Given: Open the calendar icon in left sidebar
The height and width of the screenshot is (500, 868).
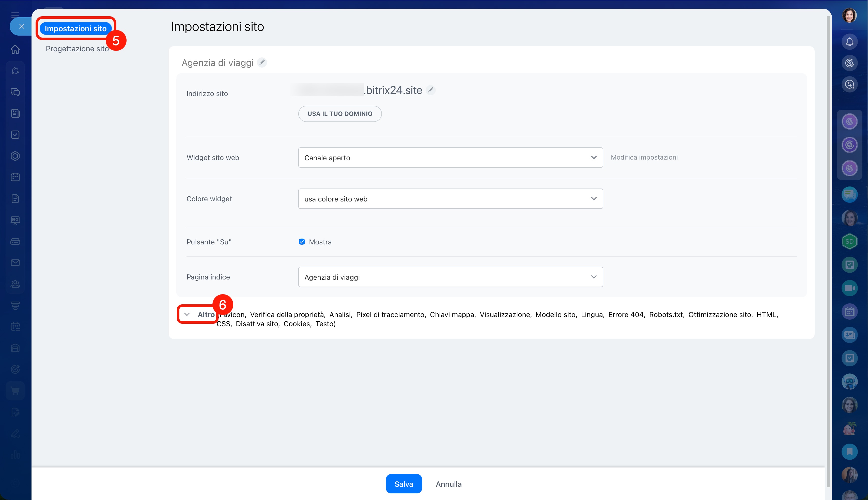Looking at the screenshot, I should click(x=15, y=177).
